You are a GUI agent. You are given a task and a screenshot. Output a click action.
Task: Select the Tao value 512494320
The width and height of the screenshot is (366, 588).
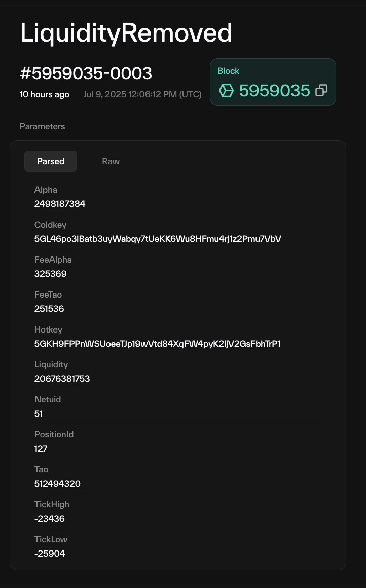pyautogui.click(x=57, y=484)
